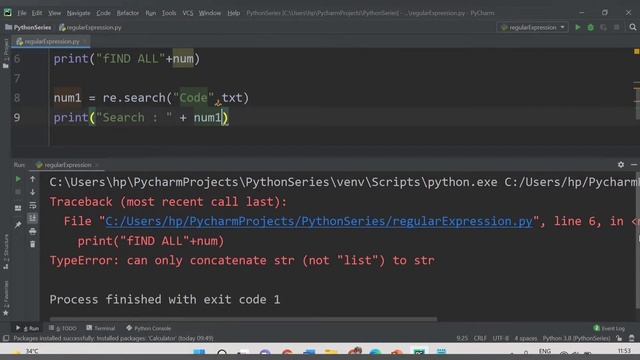Open the Window menu

tap(210, 13)
